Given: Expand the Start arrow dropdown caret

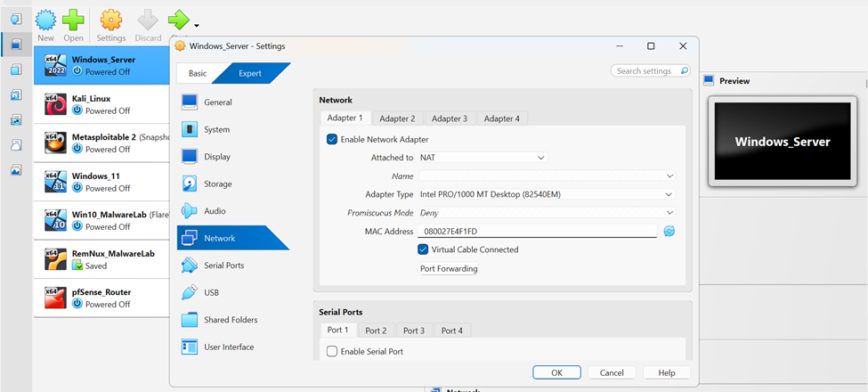Looking at the screenshot, I should 197,25.
